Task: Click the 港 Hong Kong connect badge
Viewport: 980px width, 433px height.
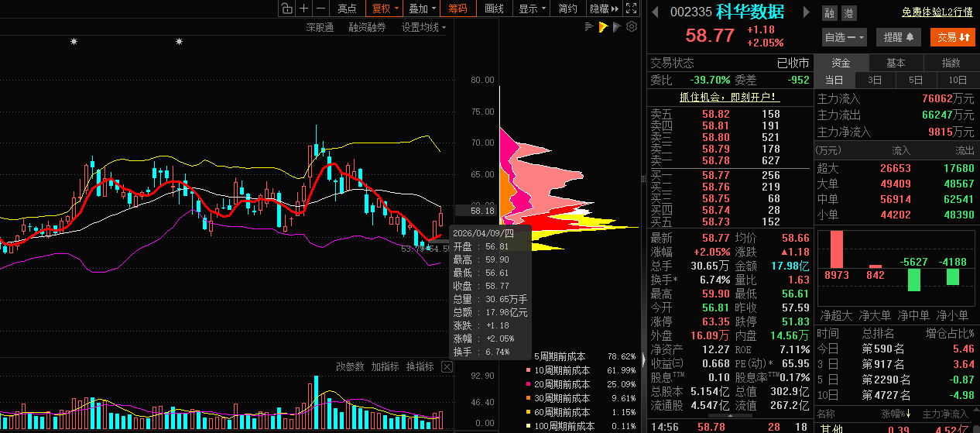Action: 848,13
